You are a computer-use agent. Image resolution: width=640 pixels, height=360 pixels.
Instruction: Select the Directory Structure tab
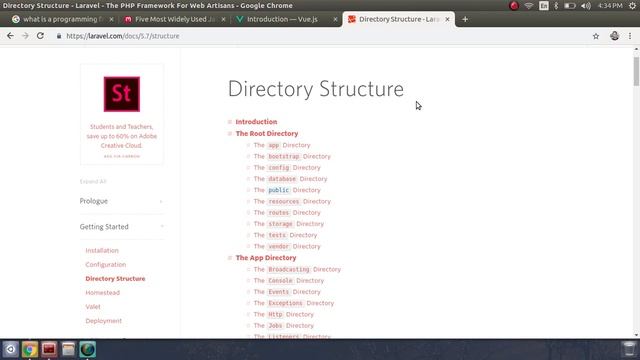pos(398,19)
